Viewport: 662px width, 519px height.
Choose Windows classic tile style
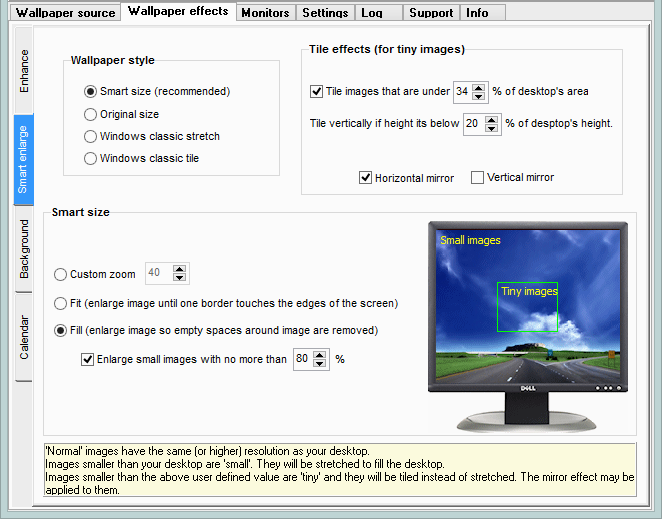point(91,158)
